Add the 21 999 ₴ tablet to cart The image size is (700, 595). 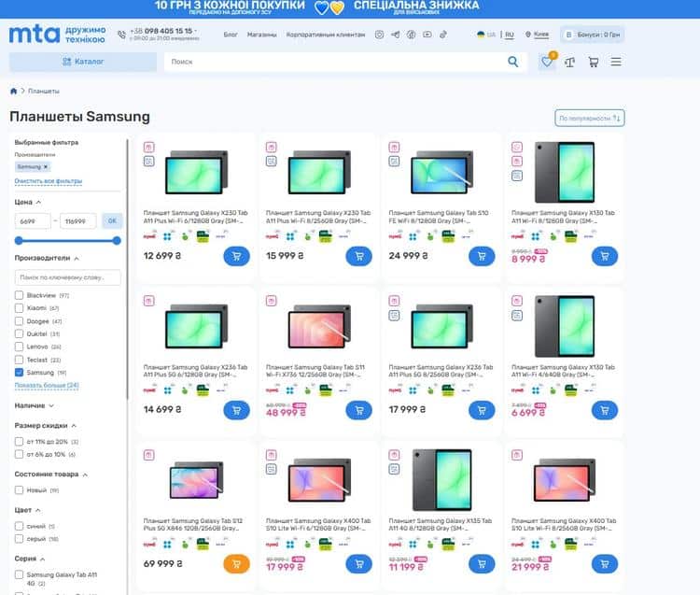[x=605, y=564]
